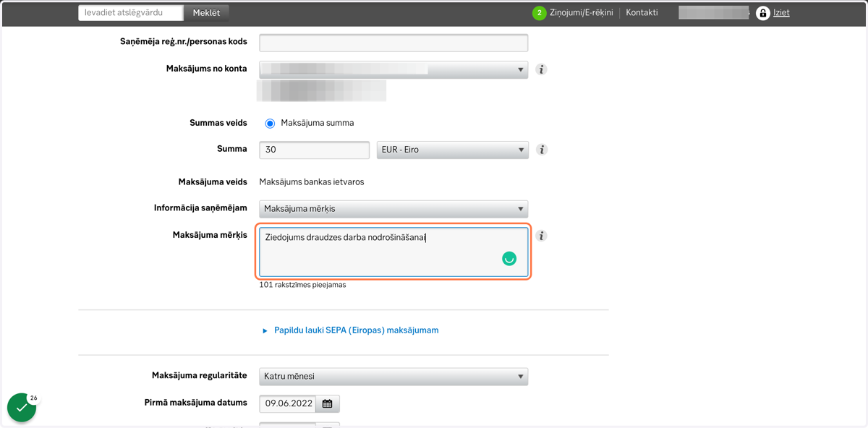
Task: Click info icon beside payment purpose textarea
Action: (541, 236)
